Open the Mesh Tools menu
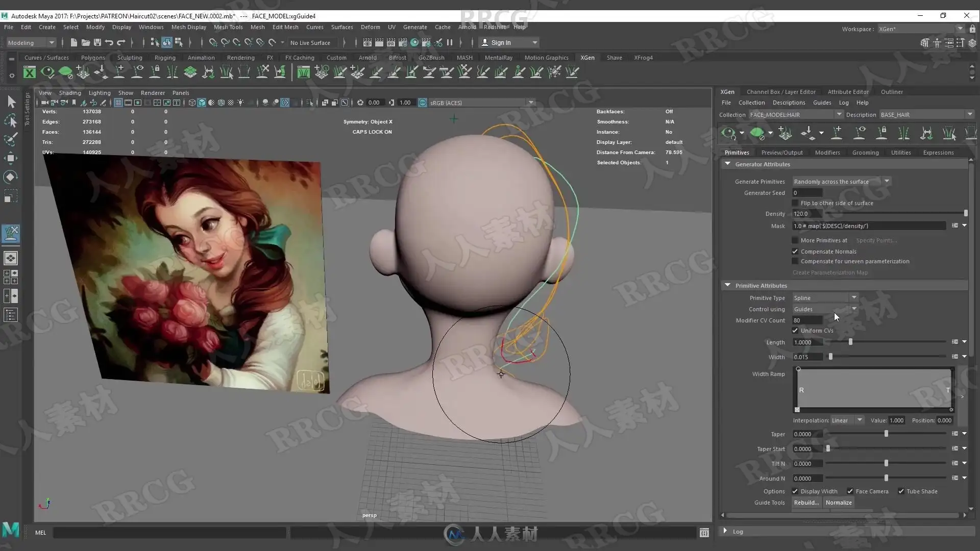Image resolution: width=980 pixels, height=551 pixels. [228, 27]
